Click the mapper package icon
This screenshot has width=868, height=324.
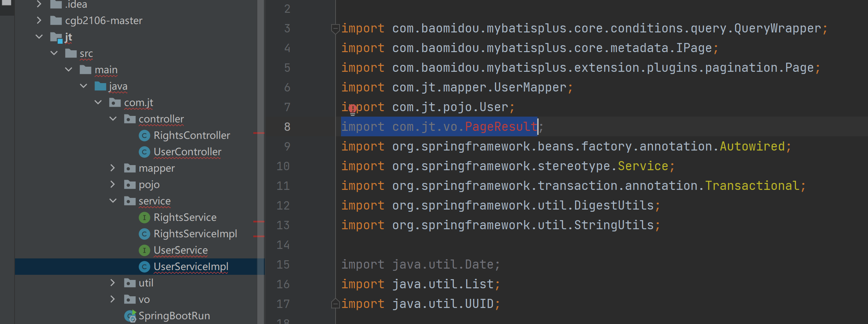click(x=130, y=168)
